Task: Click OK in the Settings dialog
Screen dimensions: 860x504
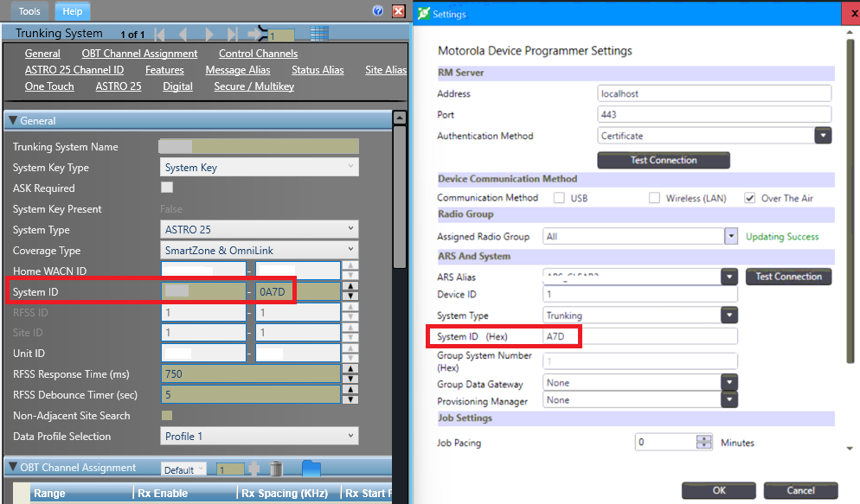Action: tap(718, 490)
